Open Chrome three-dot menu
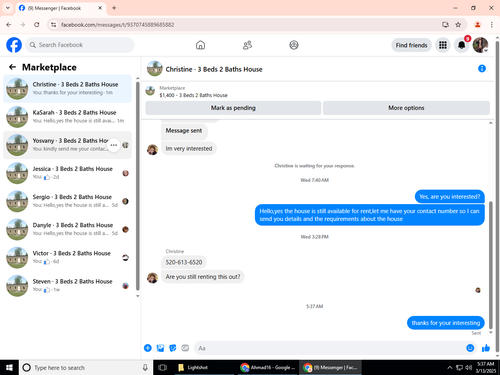 click(492, 25)
